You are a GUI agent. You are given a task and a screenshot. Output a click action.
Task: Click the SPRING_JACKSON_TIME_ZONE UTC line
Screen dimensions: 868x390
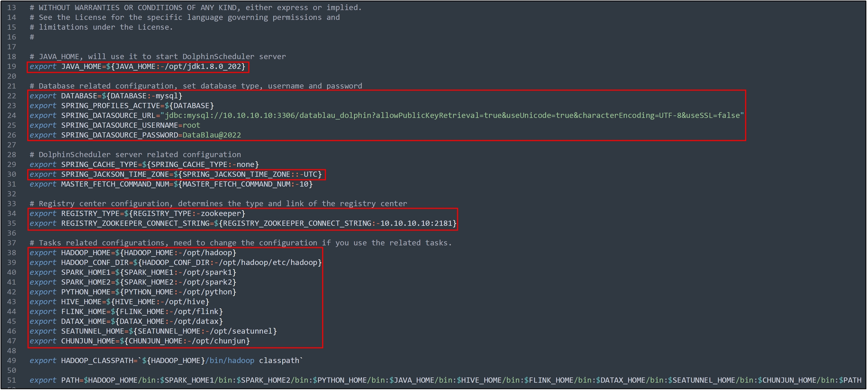click(x=176, y=175)
